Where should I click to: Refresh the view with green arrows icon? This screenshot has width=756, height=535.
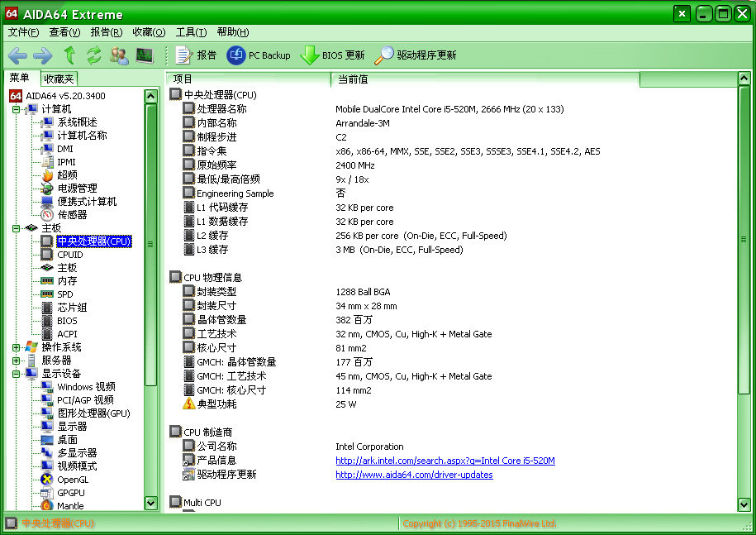93,55
